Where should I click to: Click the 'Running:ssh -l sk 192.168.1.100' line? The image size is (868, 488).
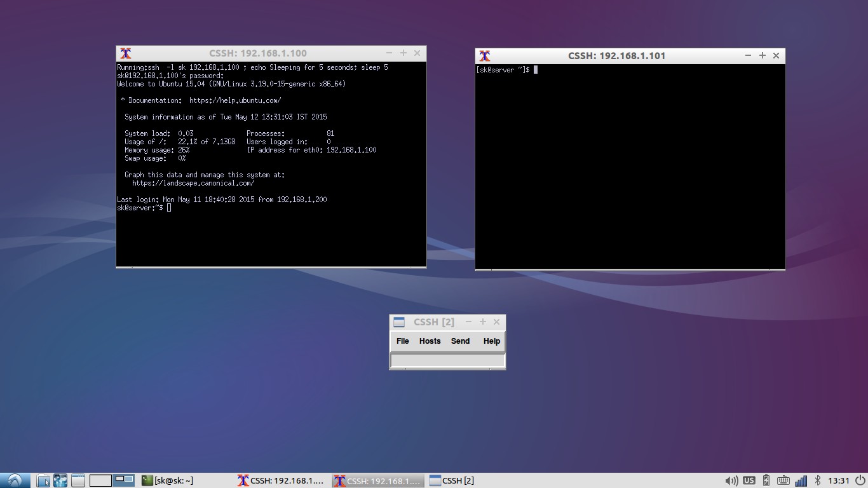click(252, 67)
